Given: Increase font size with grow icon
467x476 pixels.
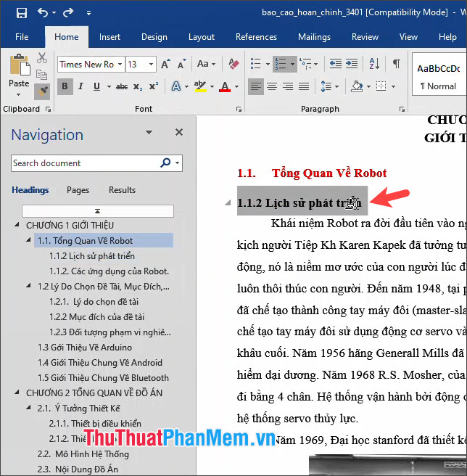Looking at the screenshot, I should [x=165, y=64].
